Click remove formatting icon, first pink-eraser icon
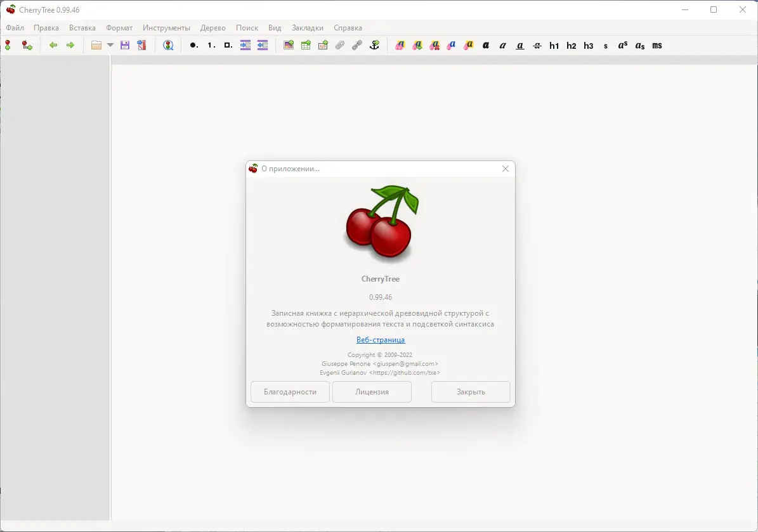This screenshot has height=532, width=758. (400, 46)
